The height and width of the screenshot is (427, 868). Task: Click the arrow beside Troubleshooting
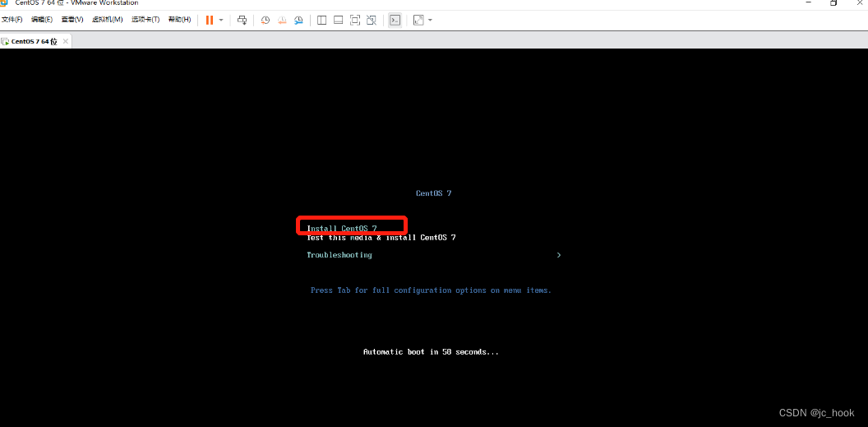(559, 255)
